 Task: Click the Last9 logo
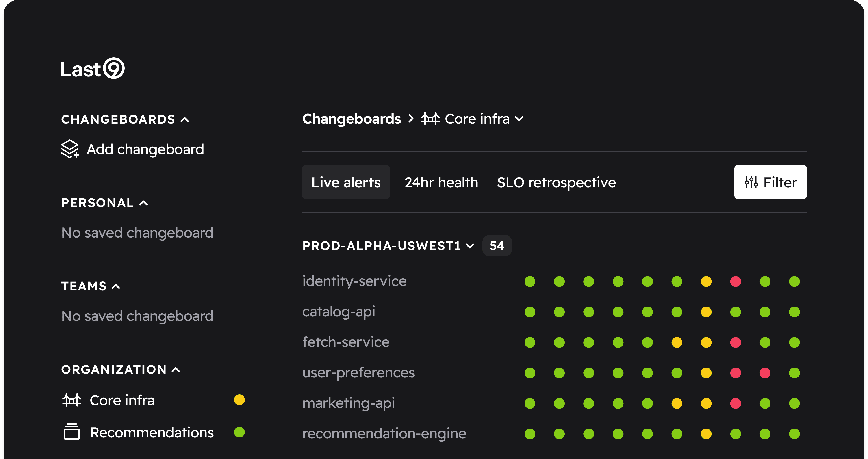(92, 69)
